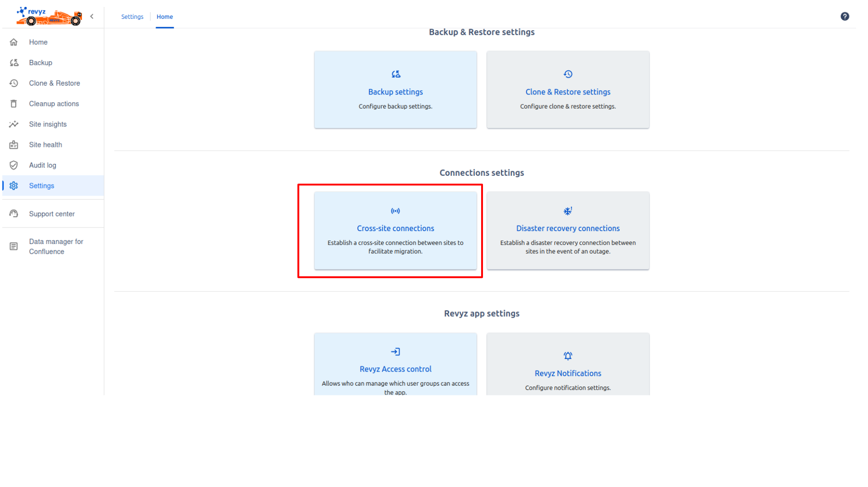
Task: Collapse the sidebar with the chevron arrow
Action: [x=92, y=17]
